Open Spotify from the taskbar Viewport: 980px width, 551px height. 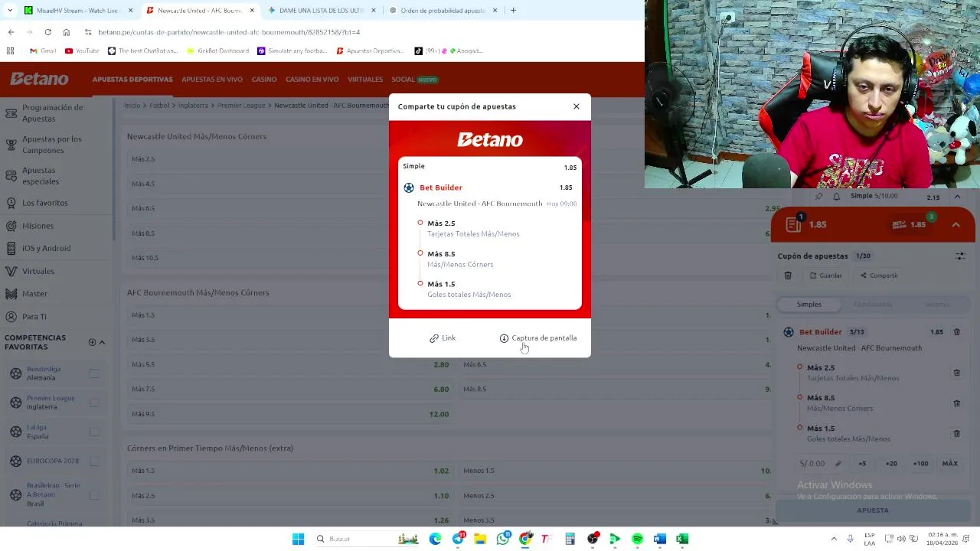pyautogui.click(x=637, y=539)
